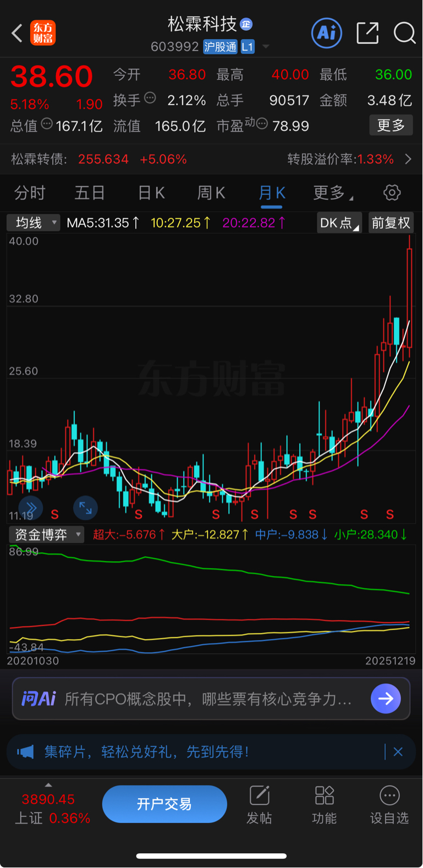
Task: Change the 前复权 adjustment option
Action: coord(391,223)
